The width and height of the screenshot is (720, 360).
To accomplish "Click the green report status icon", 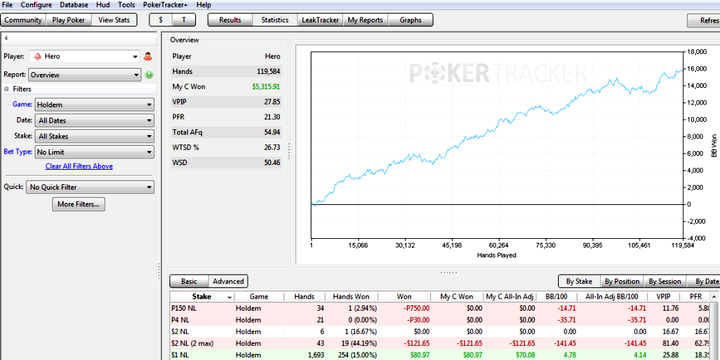I will 149,75.
